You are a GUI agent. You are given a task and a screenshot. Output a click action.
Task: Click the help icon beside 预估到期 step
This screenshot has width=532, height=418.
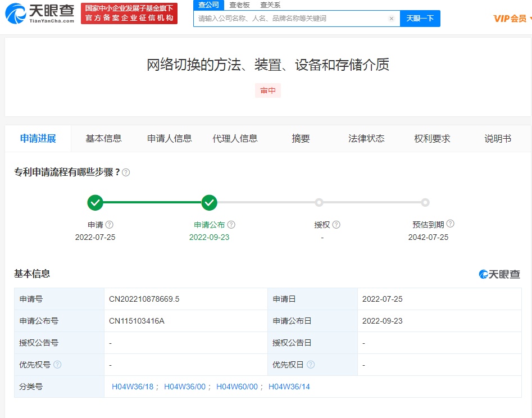pos(450,224)
